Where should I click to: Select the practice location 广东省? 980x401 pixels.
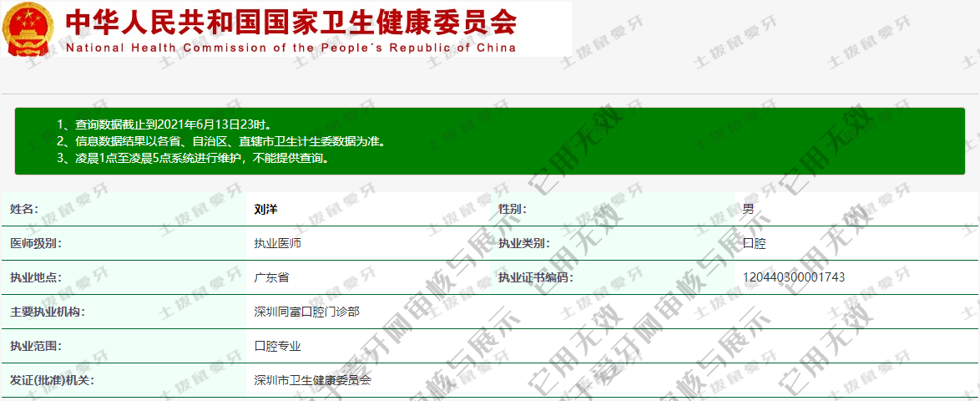click(271, 277)
